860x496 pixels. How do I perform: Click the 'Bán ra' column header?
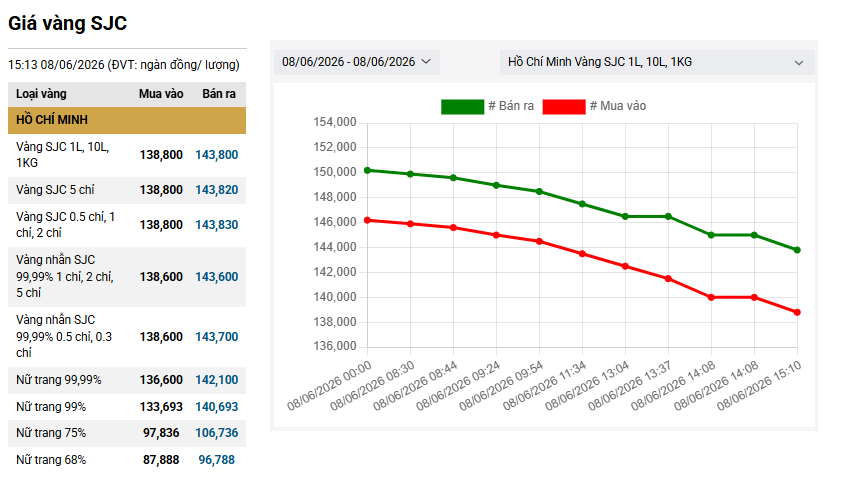click(x=219, y=94)
